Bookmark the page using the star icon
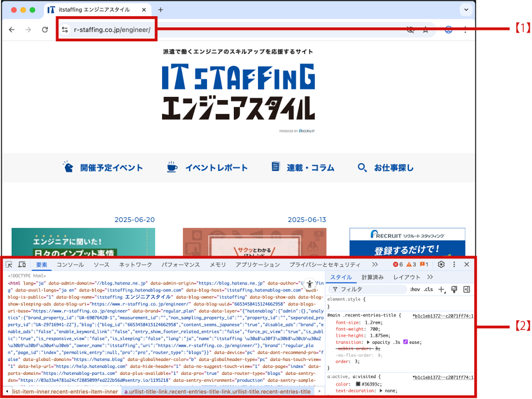The width and height of the screenshot is (532, 399). 425,29
